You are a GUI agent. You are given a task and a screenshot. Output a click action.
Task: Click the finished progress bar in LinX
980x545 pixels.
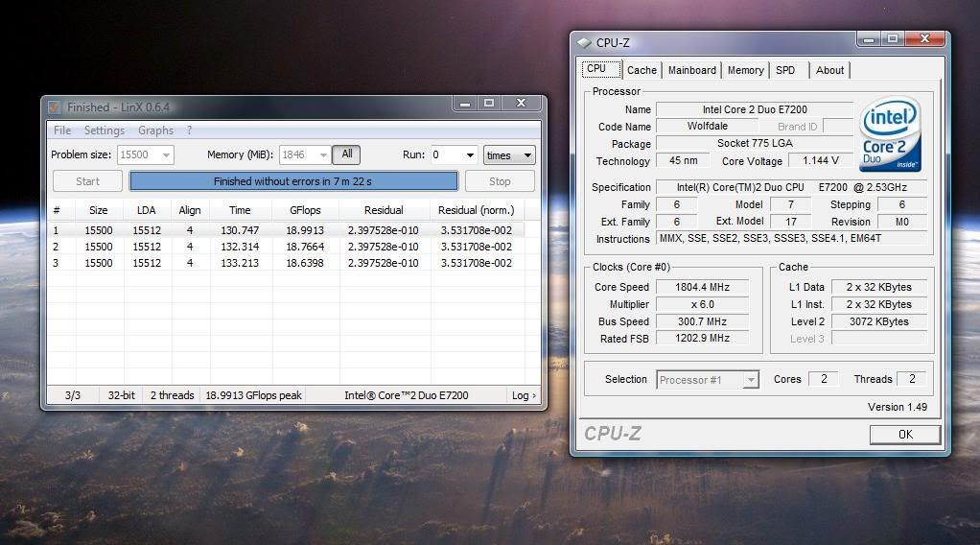[x=293, y=181]
